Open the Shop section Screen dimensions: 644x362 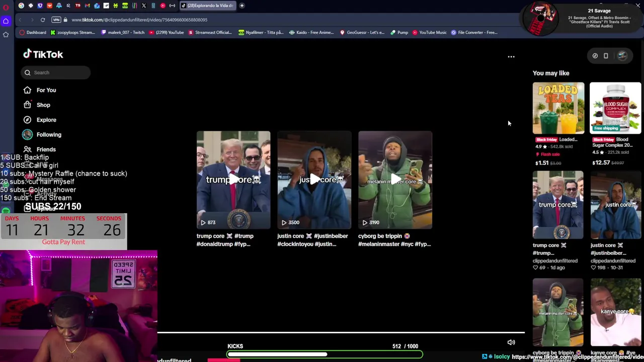(x=43, y=105)
